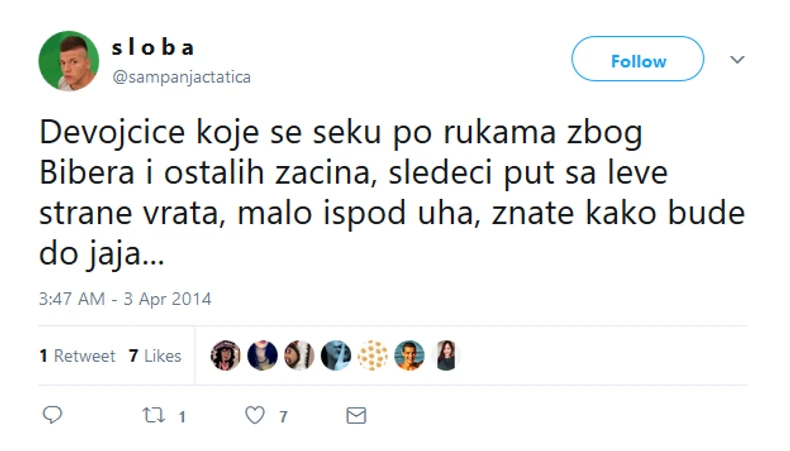
Task: Click the orange dotted pattern liker avatar
Action: [x=373, y=355]
